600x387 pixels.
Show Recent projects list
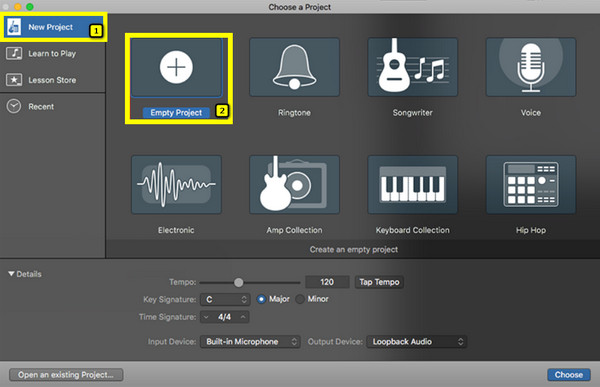[x=52, y=106]
